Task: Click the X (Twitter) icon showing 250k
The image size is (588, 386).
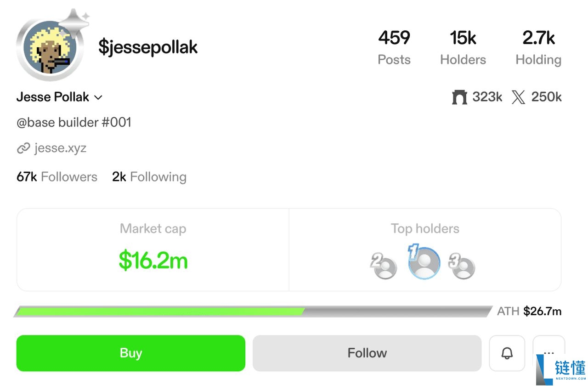Action: point(519,97)
